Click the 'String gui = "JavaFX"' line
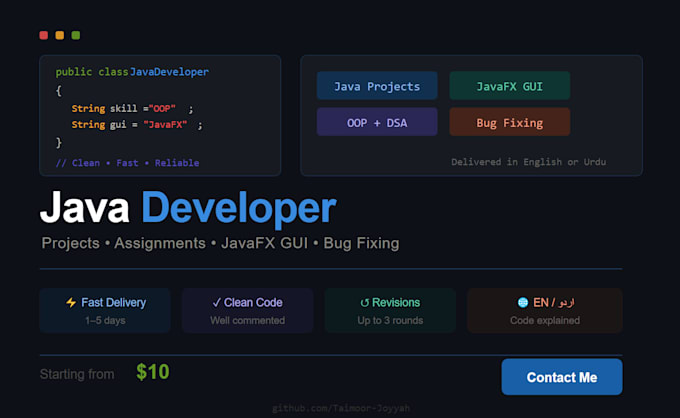The width and height of the screenshot is (680, 418). pos(137,125)
